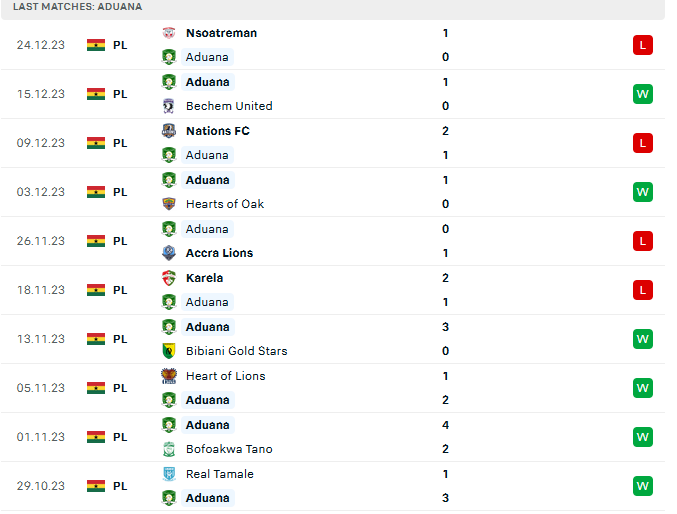Click the Ghana flag on the 24.12.23 match

point(96,45)
